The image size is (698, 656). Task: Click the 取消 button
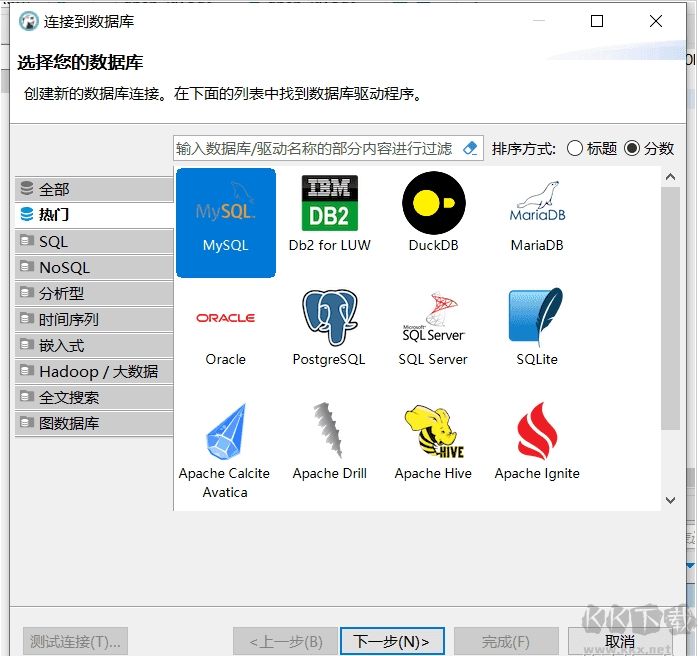click(620, 641)
